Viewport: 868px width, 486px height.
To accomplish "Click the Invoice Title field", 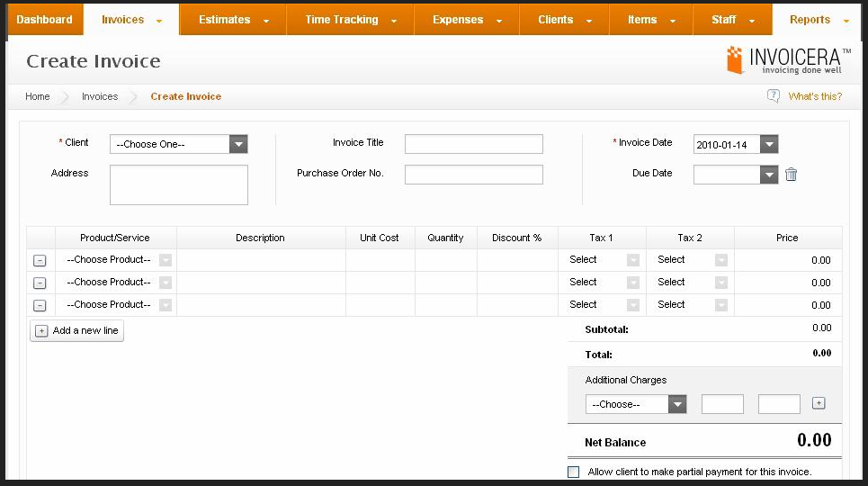I will pos(474,144).
